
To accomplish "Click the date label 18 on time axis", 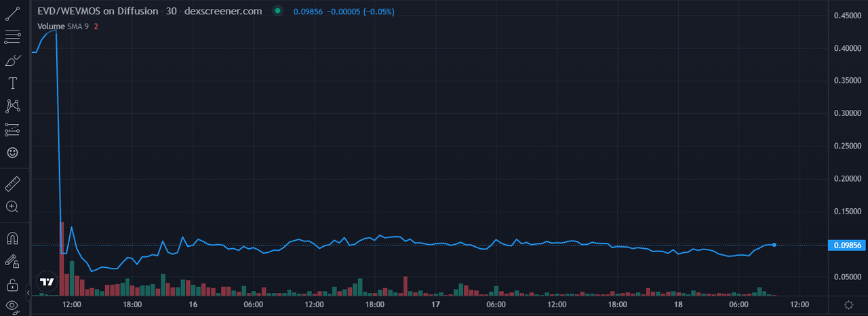I will (678, 305).
